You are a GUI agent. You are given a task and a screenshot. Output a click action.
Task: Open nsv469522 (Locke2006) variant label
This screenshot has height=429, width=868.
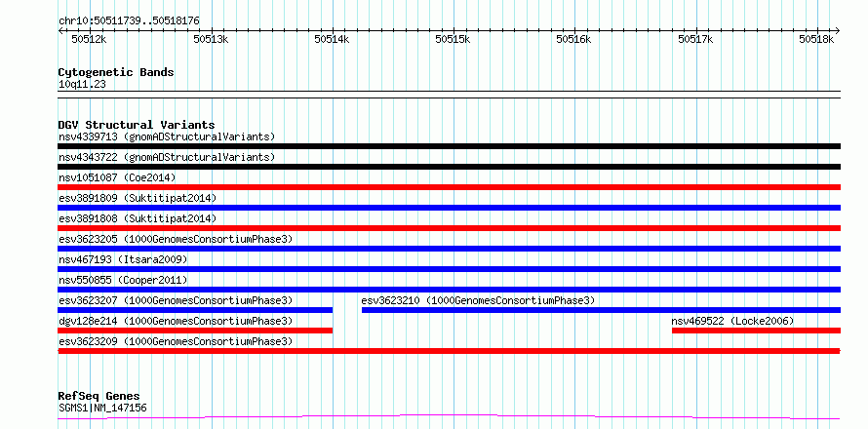[733, 321]
